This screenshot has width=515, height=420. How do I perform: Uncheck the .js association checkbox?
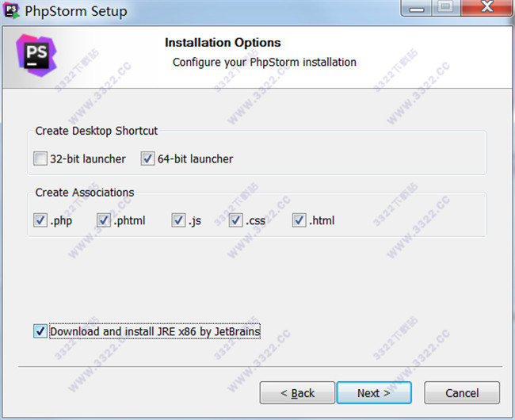[x=178, y=220]
